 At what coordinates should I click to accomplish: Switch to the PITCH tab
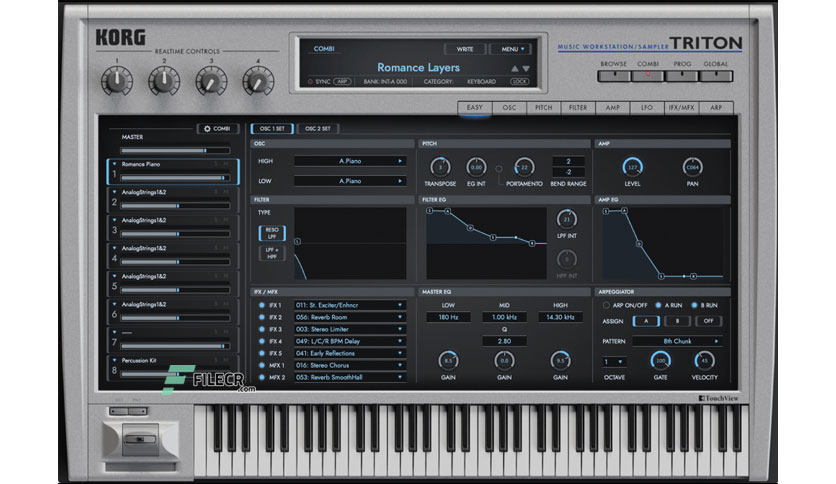(x=543, y=108)
